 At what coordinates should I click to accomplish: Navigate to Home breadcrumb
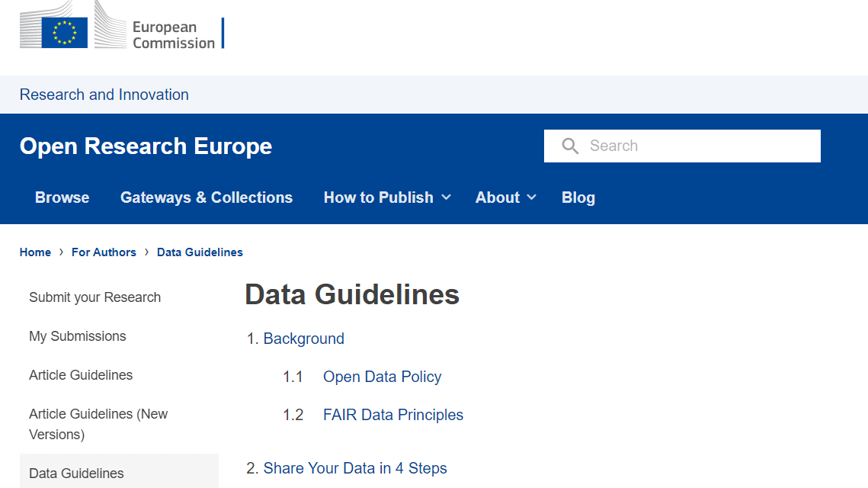pos(35,252)
